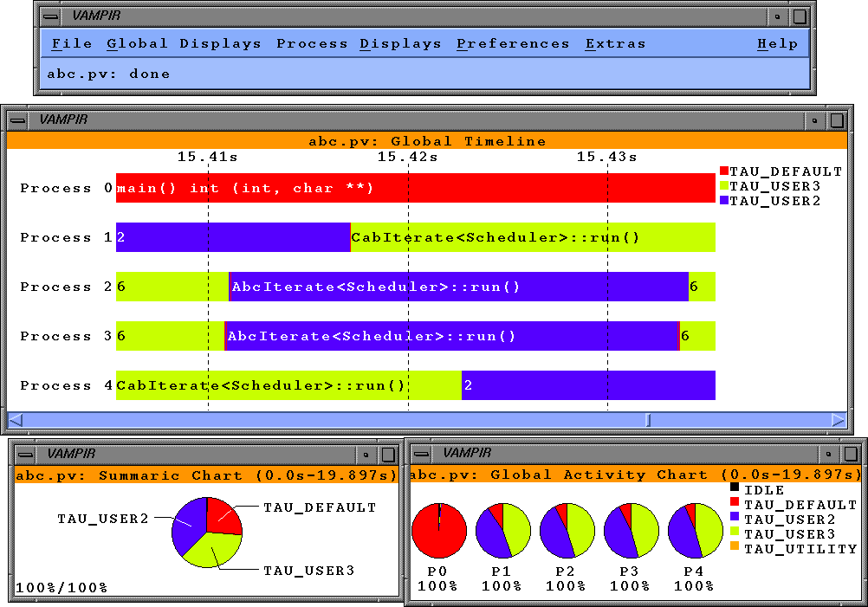Click the 'Process 1' row label

click(x=67, y=237)
